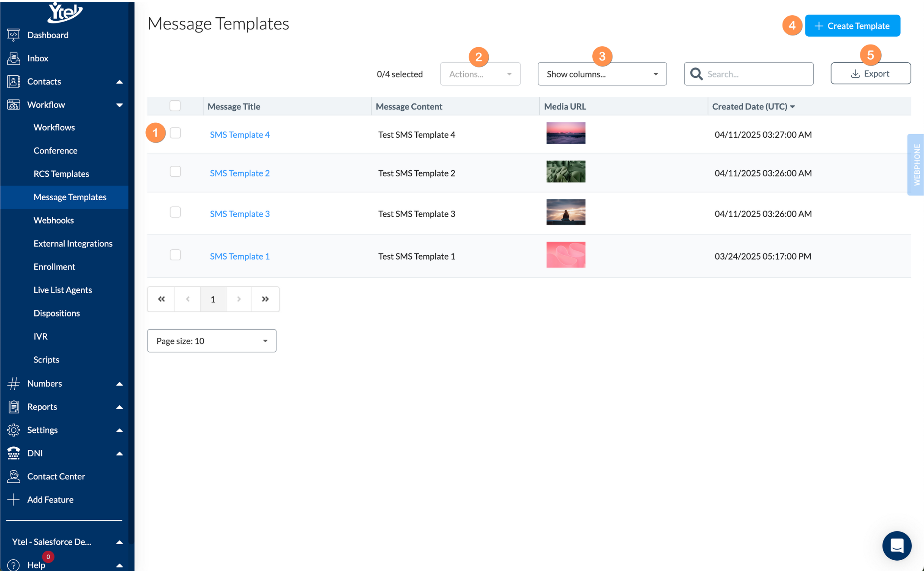
Task: Click the Inbox tray icon
Action: point(13,58)
